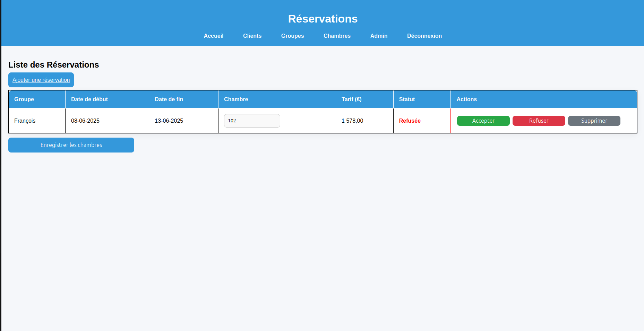644x331 pixels.
Task: Select the Refusée status text
Action: click(410, 121)
